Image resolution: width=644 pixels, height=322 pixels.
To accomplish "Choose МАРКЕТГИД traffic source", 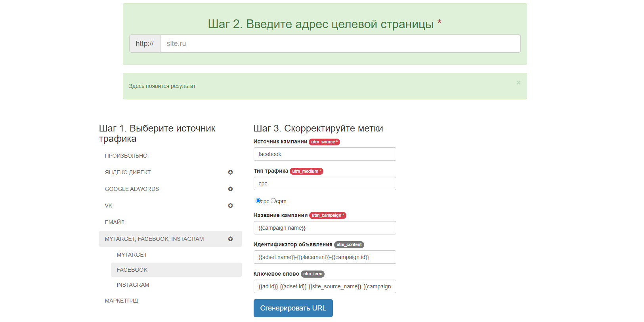I will pos(121,301).
